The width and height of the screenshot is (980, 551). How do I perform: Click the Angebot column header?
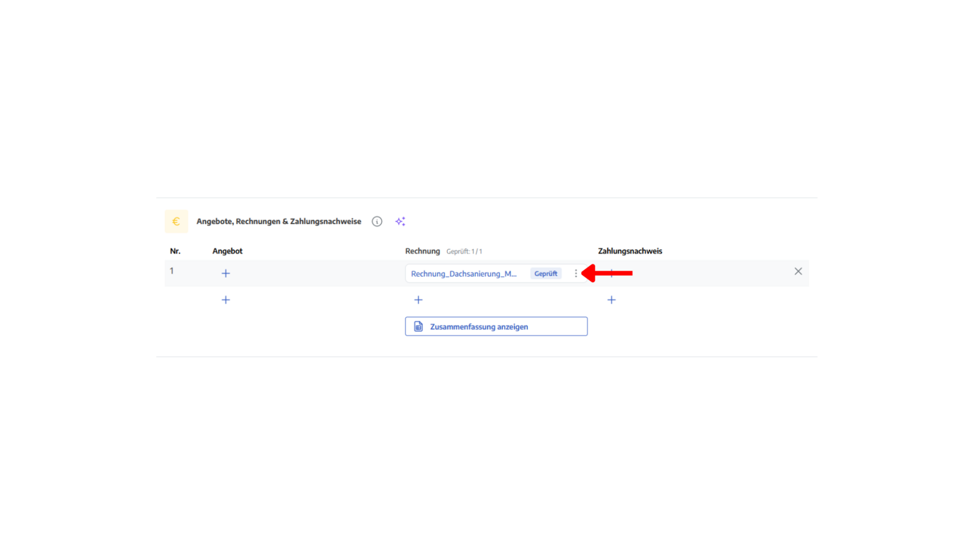(227, 251)
